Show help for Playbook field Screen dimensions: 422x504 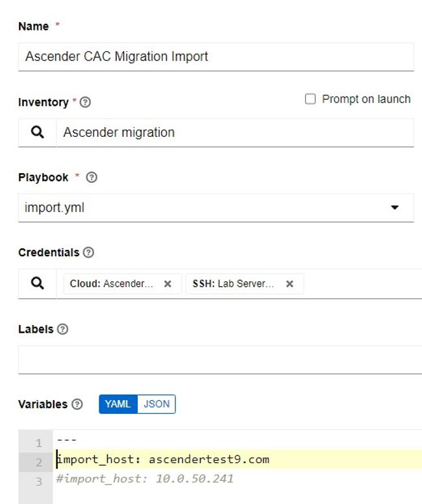coord(92,177)
